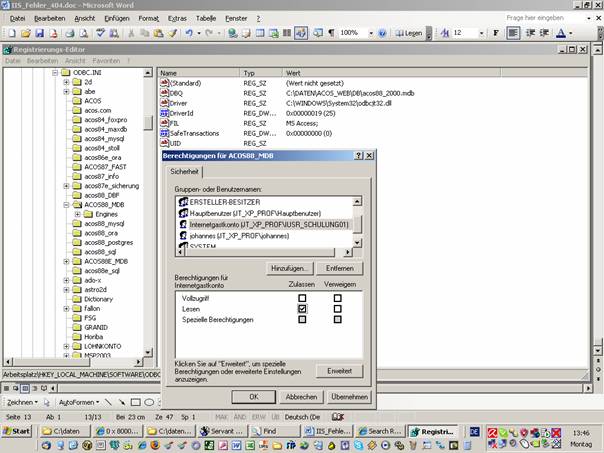This screenshot has height=453, width=604.
Task: Click Übernehmen in permissions dialog
Action: pyautogui.click(x=349, y=397)
